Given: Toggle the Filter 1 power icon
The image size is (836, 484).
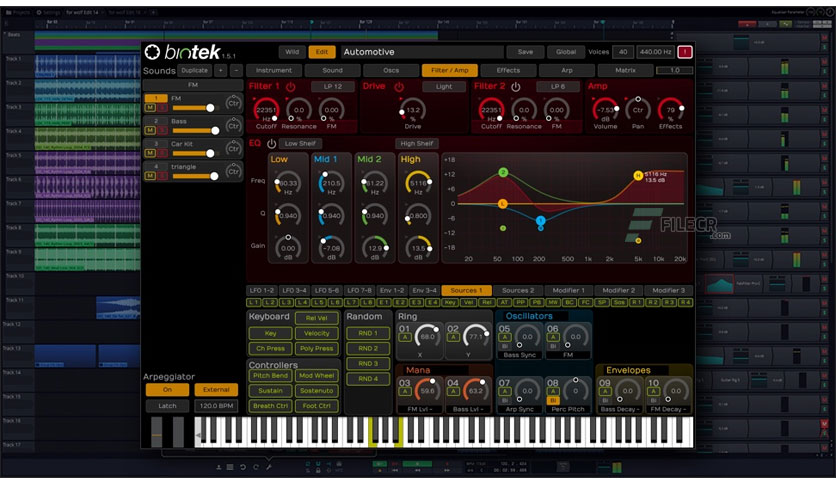Looking at the screenshot, I should [291, 86].
